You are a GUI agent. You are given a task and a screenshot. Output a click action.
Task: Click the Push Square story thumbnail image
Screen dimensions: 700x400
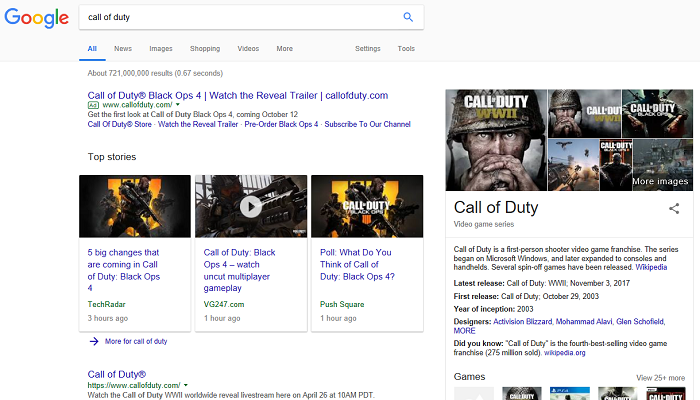[x=367, y=206]
